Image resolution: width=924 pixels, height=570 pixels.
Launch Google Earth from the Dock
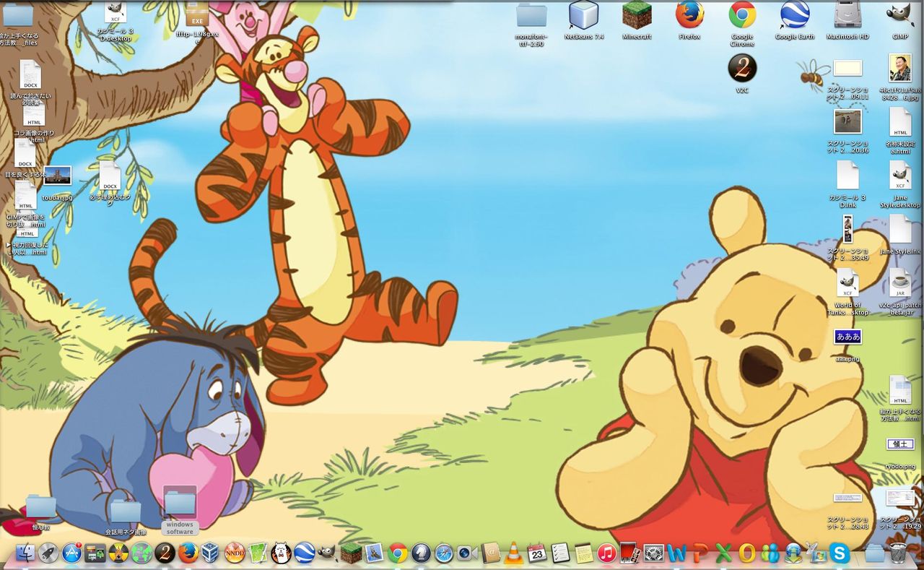click(305, 554)
